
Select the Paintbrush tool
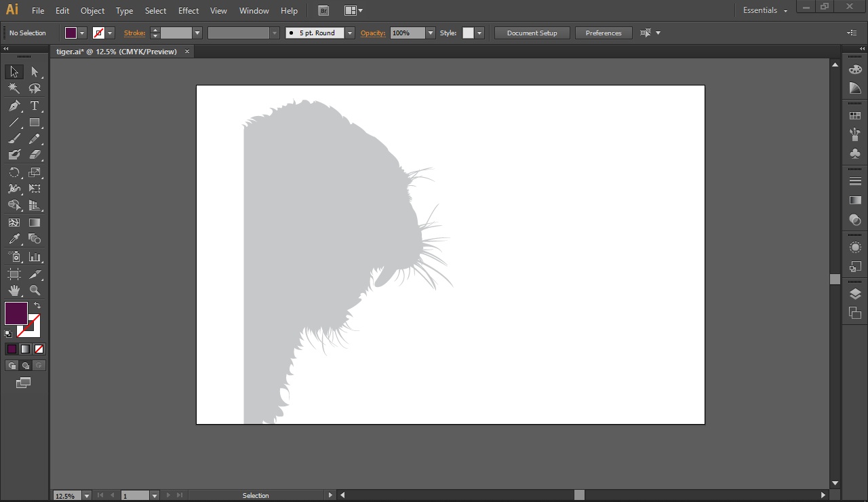pyautogui.click(x=14, y=139)
